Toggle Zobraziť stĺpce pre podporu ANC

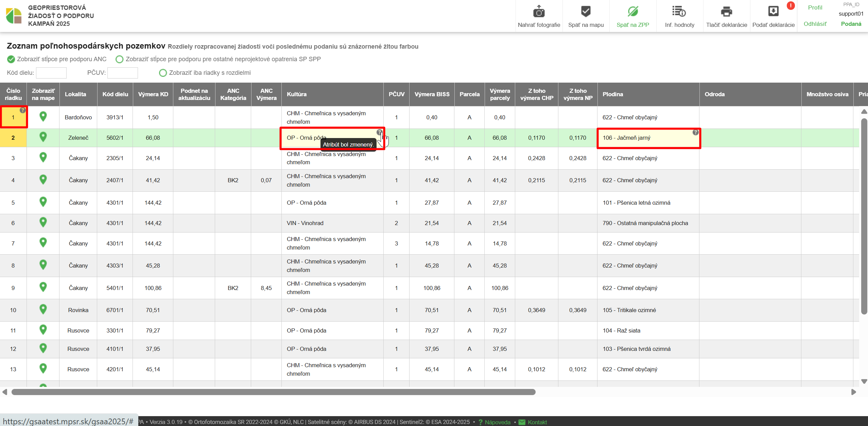(x=11, y=59)
